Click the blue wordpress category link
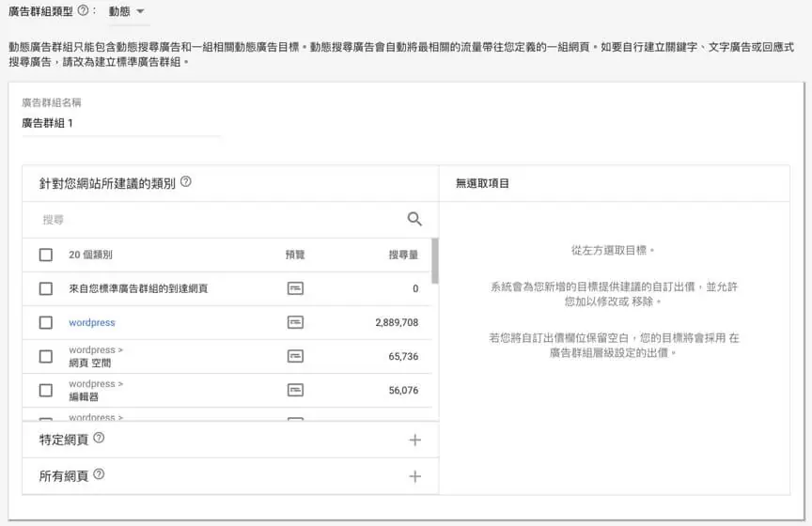Screen dimensions: 812x526 [92, 322]
